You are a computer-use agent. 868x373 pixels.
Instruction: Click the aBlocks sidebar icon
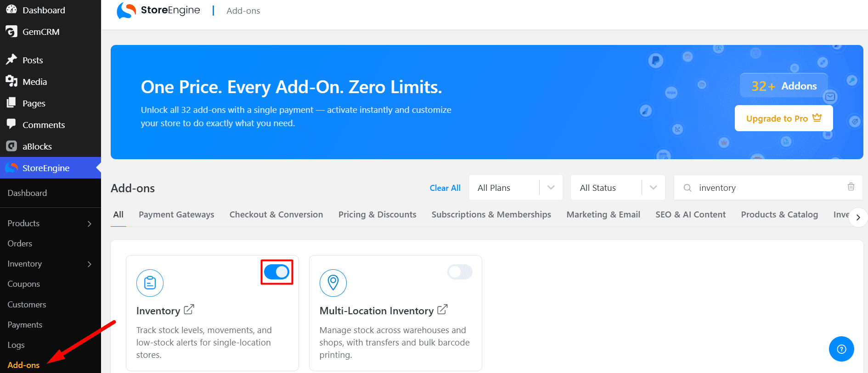(x=11, y=146)
